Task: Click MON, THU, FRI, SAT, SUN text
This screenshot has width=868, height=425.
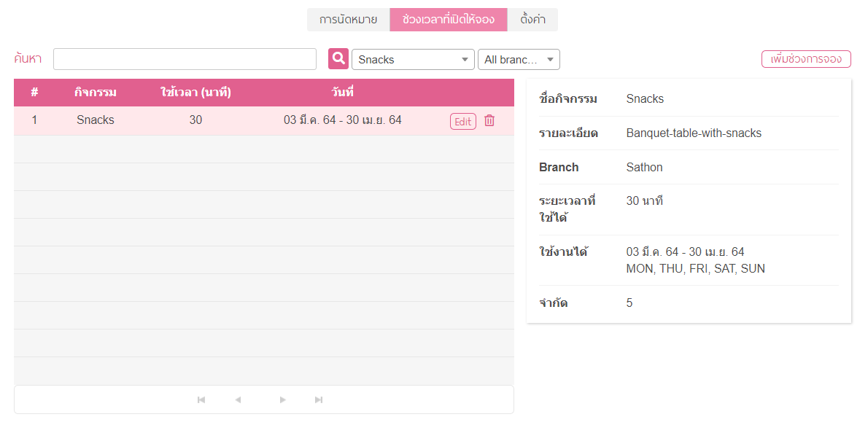Action: 695,270
